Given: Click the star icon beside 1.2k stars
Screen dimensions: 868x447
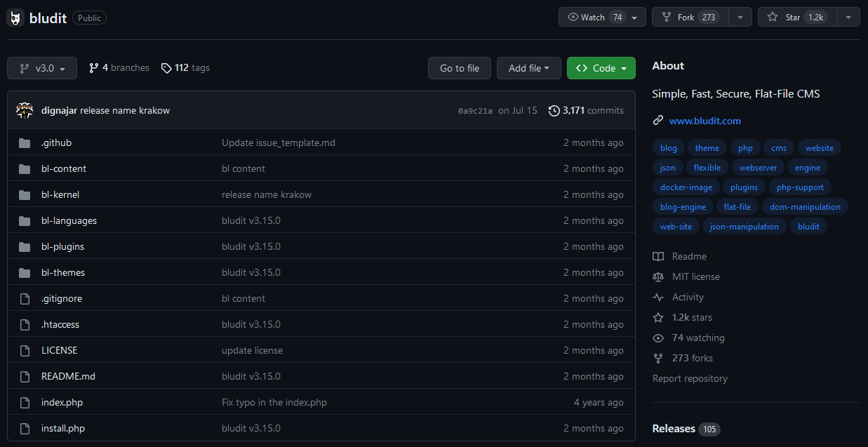Looking at the screenshot, I should [658, 317].
